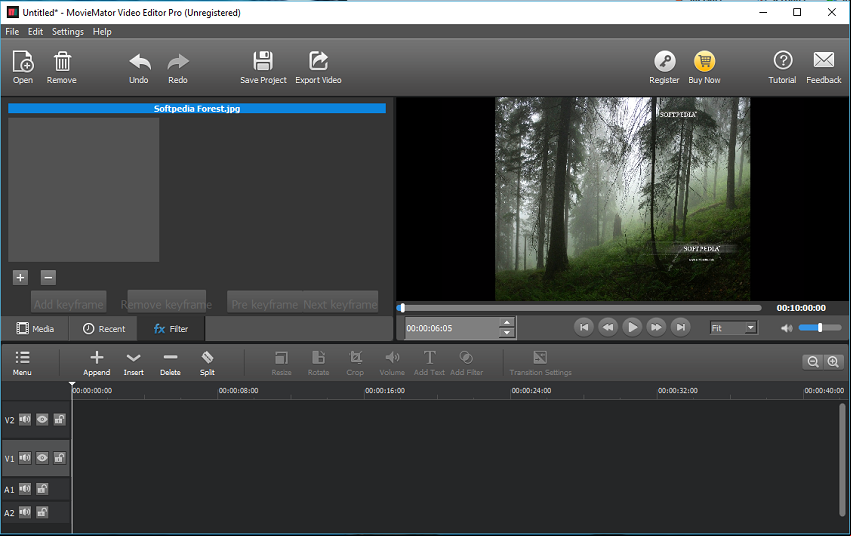
Task: Click the 00:00:06:05 timecode field
Action: pos(452,328)
